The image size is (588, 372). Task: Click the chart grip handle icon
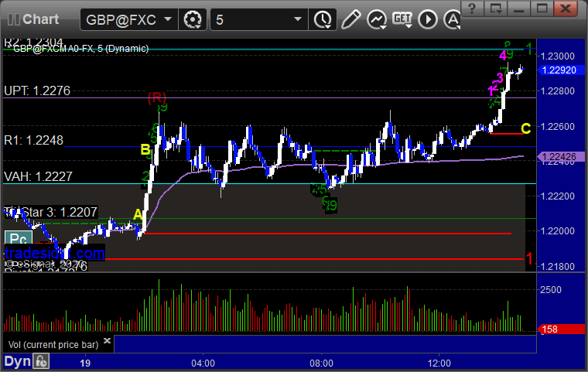tap(13, 19)
